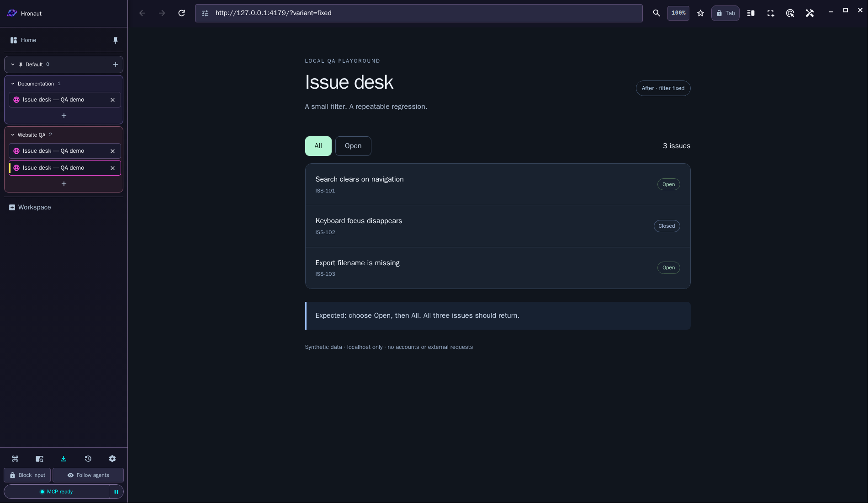Click Closed status badge for ISS-102

tap(667, 226)
